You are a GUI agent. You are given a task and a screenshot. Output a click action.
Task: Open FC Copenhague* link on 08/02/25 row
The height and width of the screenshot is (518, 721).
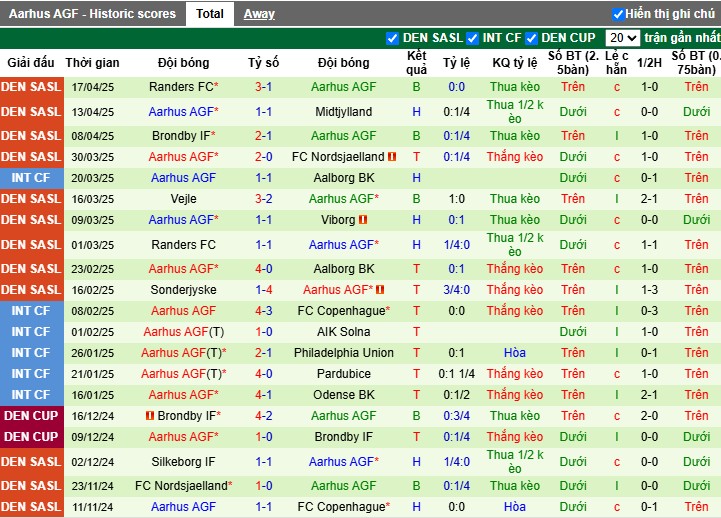pos(343,311)
